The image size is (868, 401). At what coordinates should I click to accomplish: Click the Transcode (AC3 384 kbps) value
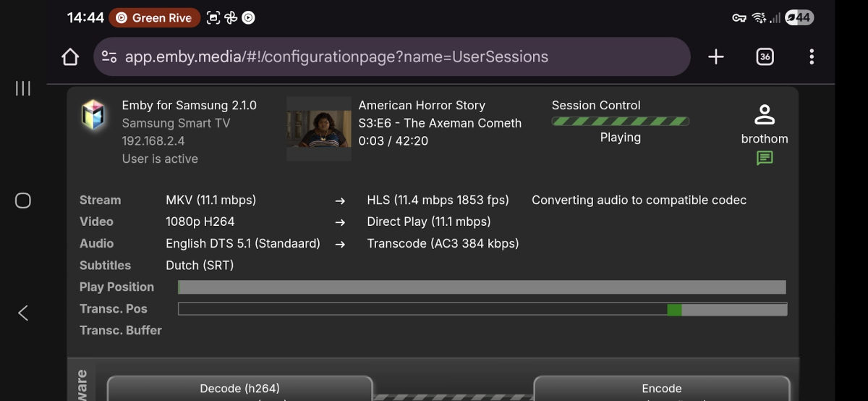[443, 243]
